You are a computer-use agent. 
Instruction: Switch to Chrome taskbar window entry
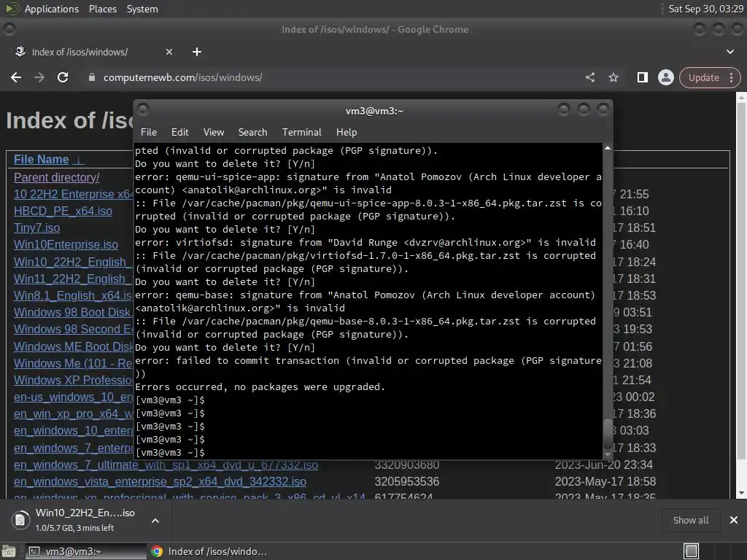(x=209, y=551)
